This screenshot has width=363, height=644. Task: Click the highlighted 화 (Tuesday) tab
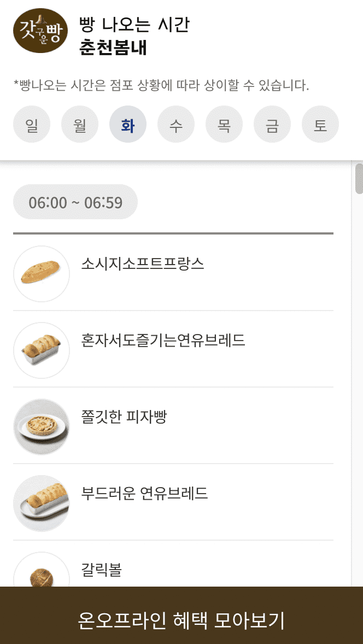(x=128, y=124)
